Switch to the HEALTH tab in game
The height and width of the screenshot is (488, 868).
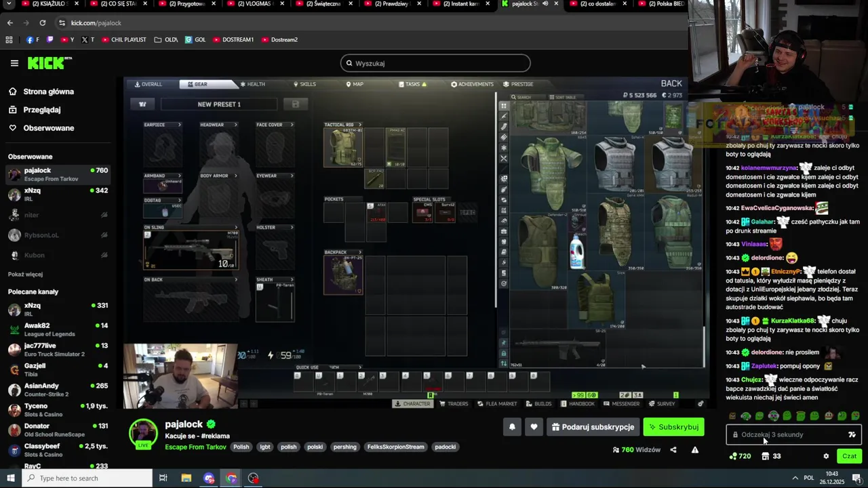pyautogui.click(x=253, y=85)
